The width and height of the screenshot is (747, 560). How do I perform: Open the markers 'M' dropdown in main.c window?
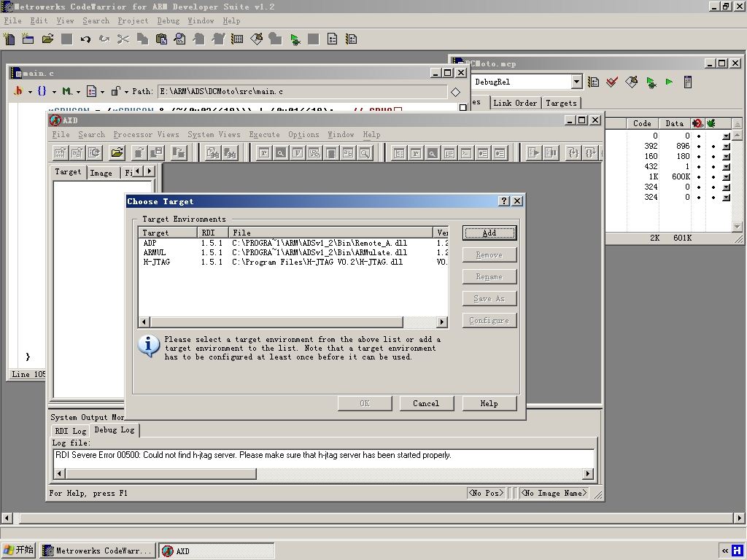[x=71, y=91]
